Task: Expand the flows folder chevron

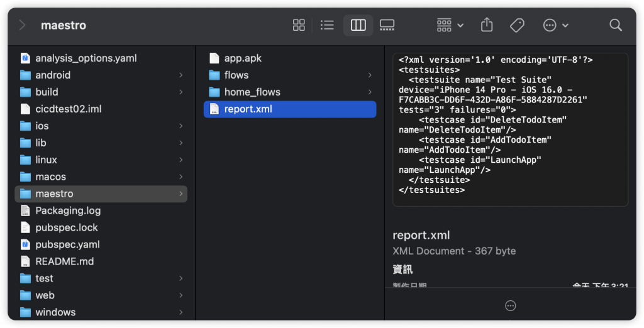Action: tap(370, 75)
